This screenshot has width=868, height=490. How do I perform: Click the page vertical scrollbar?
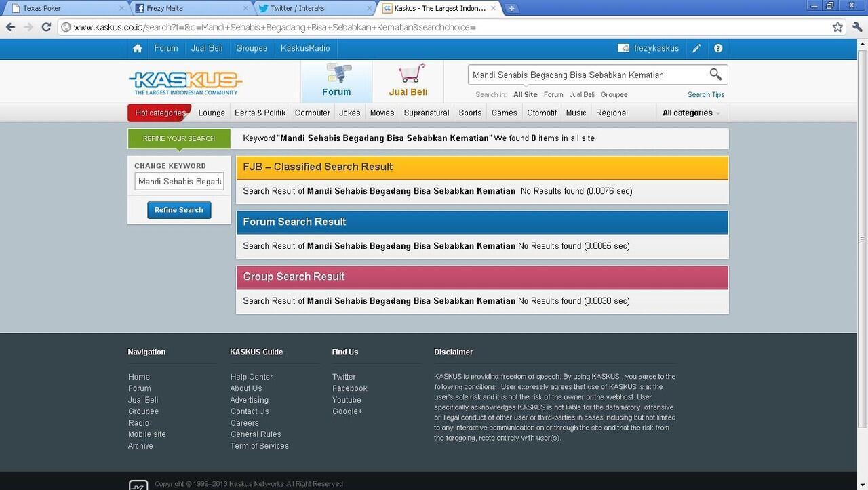pos(863,237)
